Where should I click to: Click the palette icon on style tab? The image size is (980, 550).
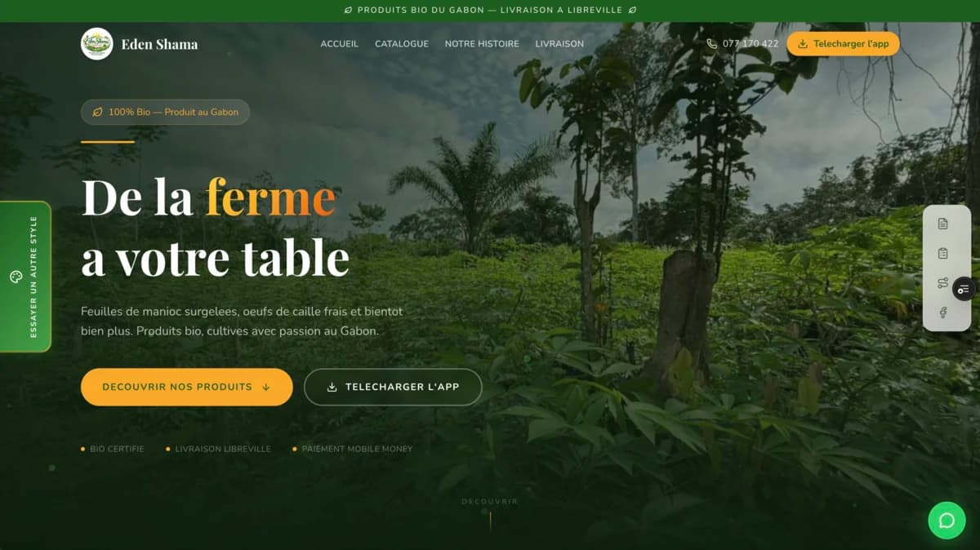[x=16, y=277]
